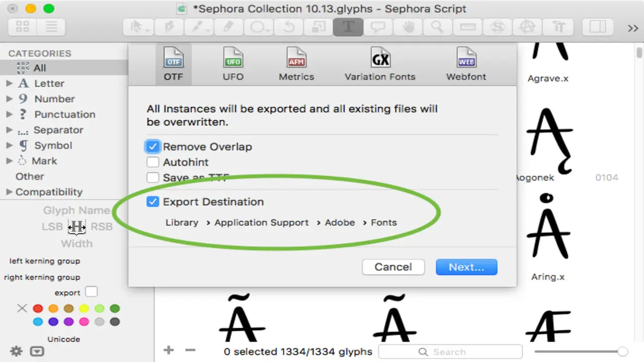Expand the Separator category
The height and width of the screenshot is (362, 644).
point(9,130)
